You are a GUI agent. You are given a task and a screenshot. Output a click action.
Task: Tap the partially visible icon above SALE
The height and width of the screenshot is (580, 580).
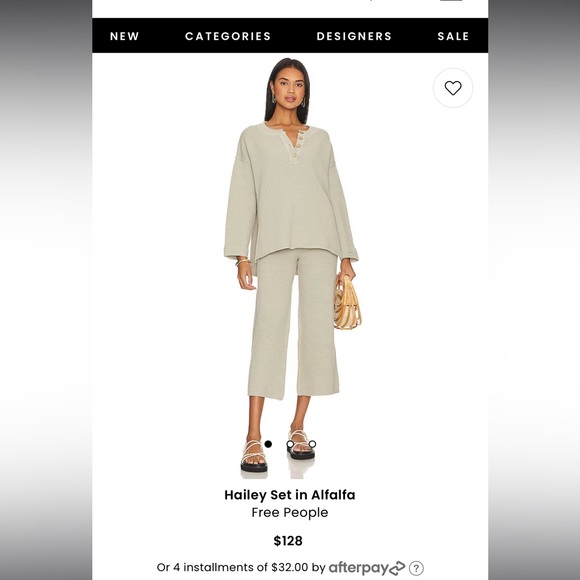tap(451, 1)
